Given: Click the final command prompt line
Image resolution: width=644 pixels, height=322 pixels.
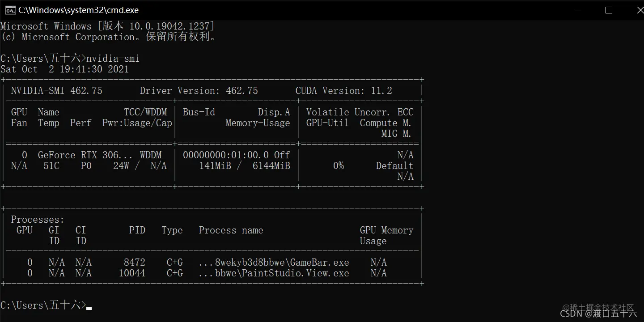Looking at the screenshot, I should pos(46,305).
